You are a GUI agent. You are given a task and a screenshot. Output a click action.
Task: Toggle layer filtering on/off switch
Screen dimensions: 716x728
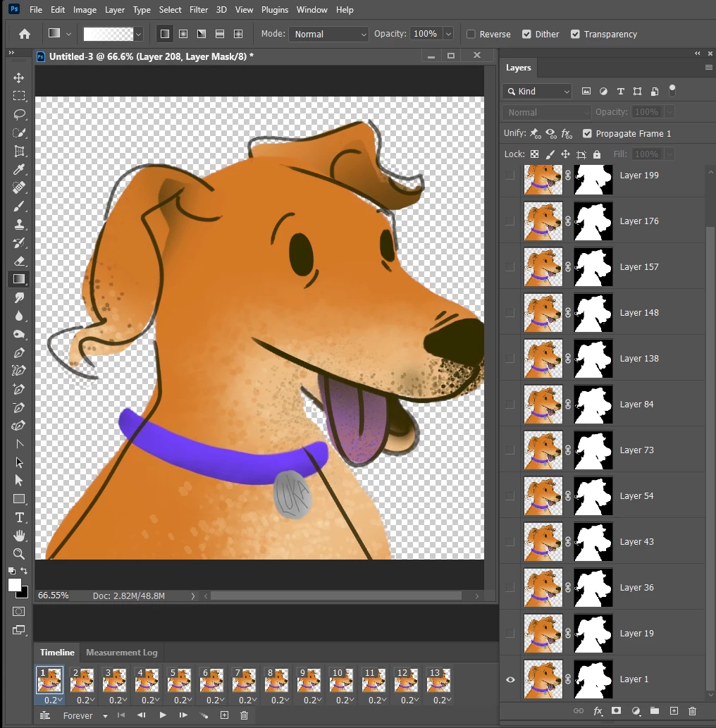(x=672, y=90)
